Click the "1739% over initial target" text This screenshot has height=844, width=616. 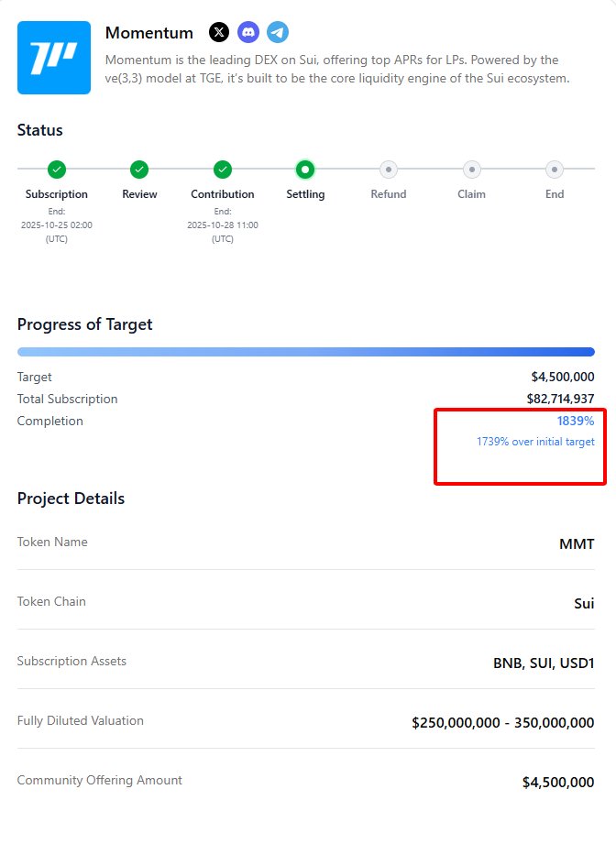click(x=535, y=442)
